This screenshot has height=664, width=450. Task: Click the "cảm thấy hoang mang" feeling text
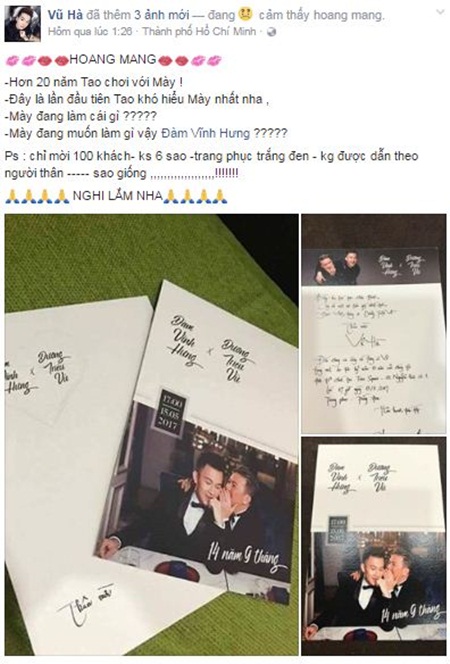pyautogui.click(x=321, y=15)
